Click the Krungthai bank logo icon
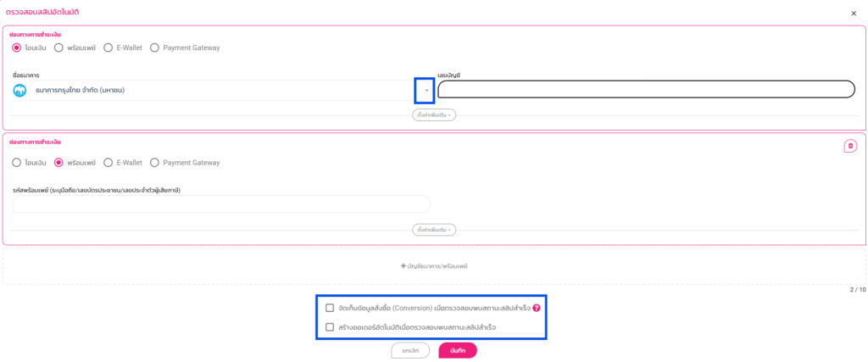 click(19, 90)
